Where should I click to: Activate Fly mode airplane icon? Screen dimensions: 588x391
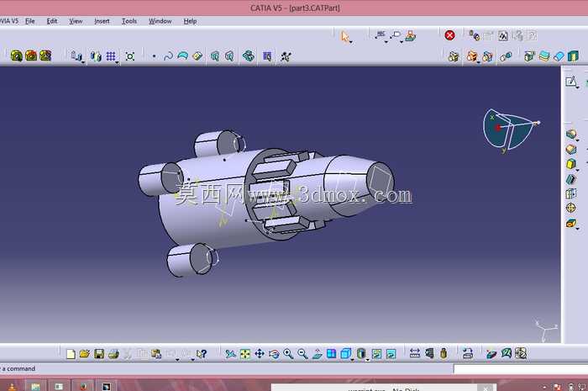coord(230,354)
